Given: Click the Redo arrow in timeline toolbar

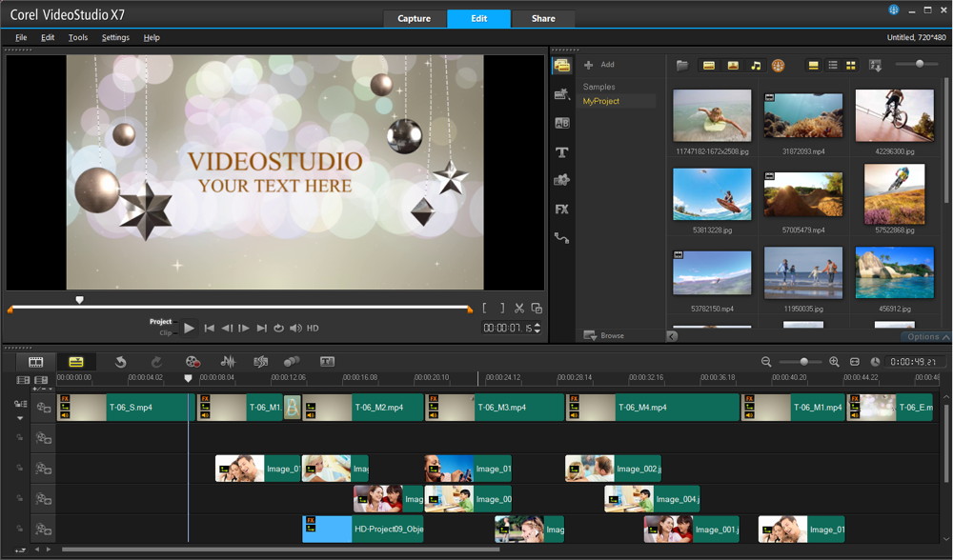Looking at the screenshot, I should [x=156, y=362].
